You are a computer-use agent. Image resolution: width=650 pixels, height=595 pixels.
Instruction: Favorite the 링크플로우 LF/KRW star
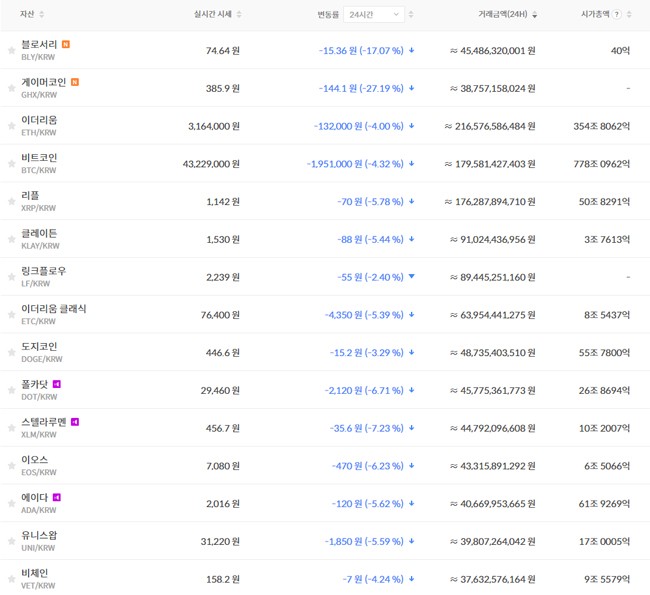12,277
